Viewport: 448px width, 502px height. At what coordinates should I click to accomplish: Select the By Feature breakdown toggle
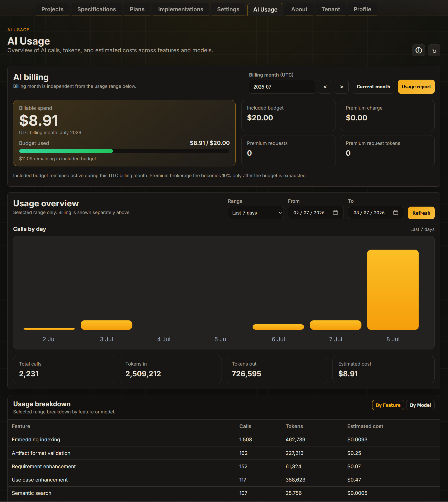point(388,405)
